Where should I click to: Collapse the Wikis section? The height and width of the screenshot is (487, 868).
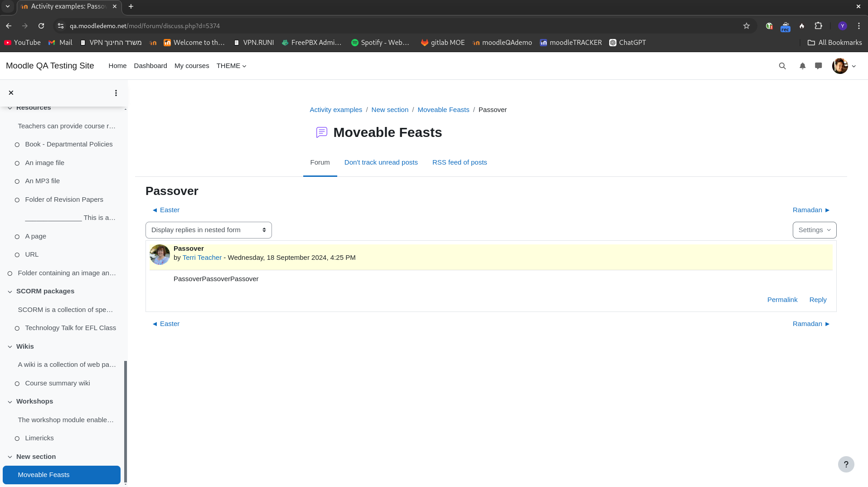pyautogui.click(x=10, y=346)
